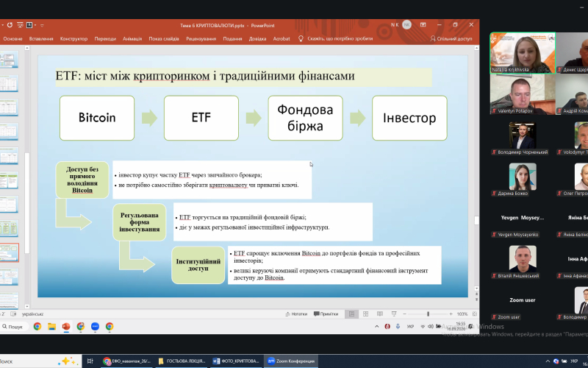This screenshot has height=368, width=588.
Task: Click the microphone tray icon in shared screen
Action: click(x=398, y=327)
